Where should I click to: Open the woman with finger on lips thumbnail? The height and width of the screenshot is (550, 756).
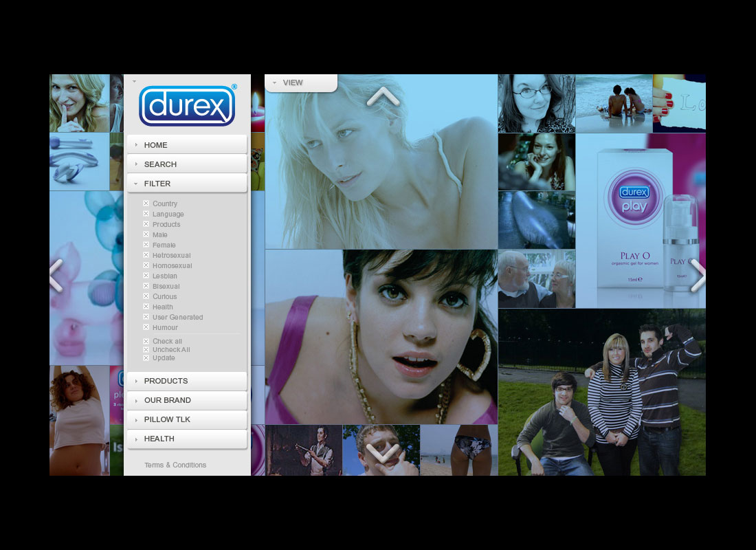80,103
